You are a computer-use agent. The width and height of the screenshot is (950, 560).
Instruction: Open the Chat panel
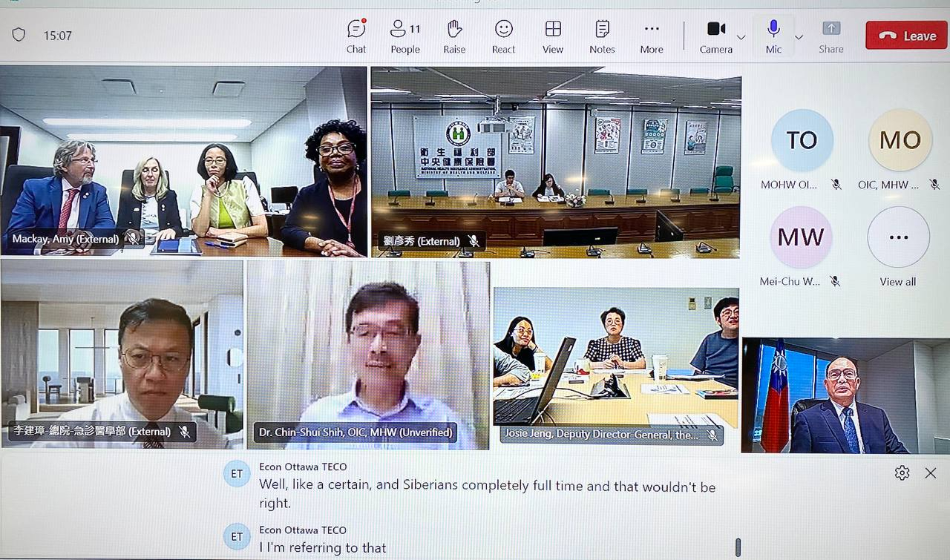[x=356, y=36]
